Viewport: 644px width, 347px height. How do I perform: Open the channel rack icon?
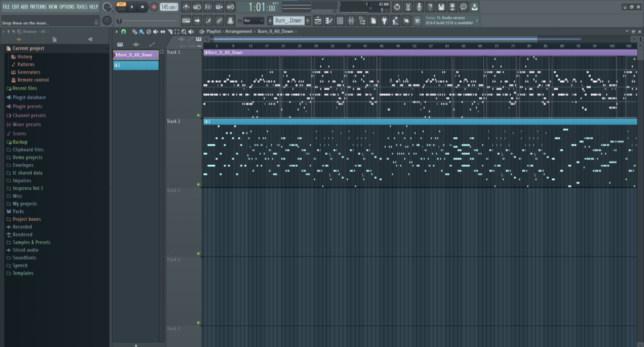[x=340, y=21]
